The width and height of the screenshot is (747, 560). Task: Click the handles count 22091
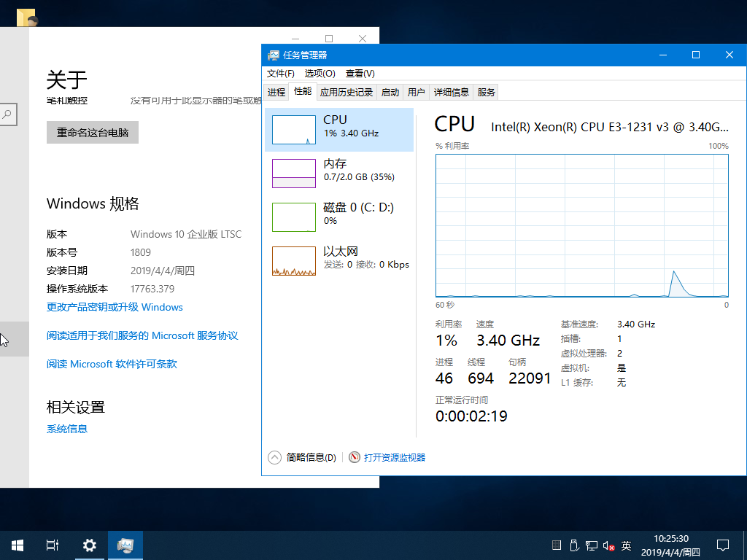click(x=530, y=378)
